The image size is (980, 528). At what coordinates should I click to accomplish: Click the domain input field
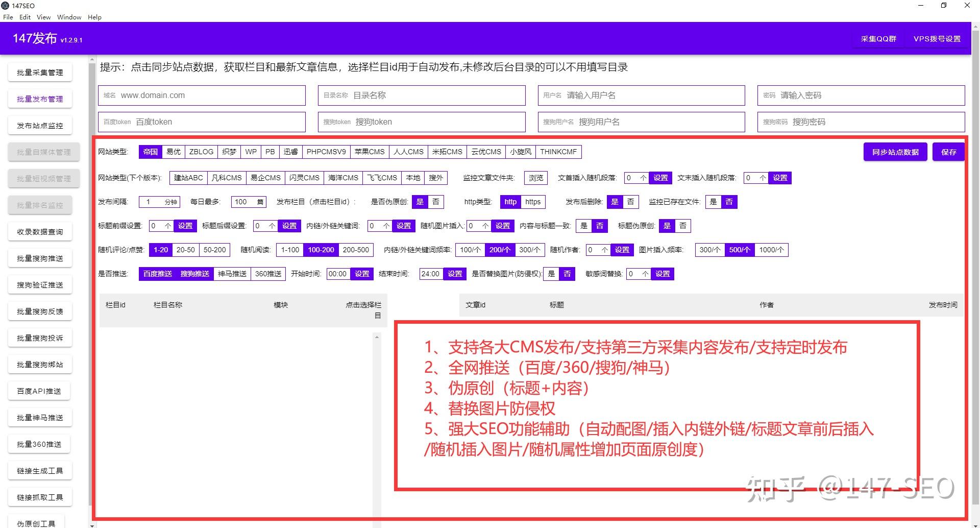pos(202,95)
